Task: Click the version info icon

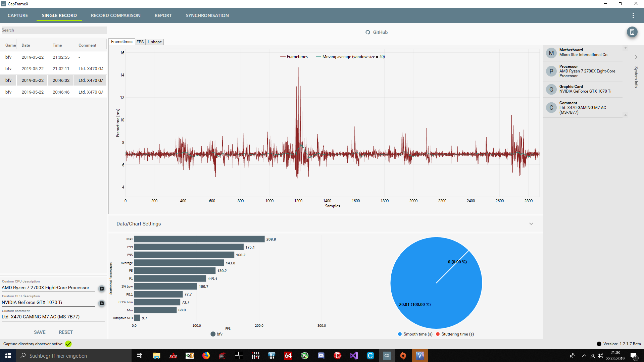Action: tap(599, 344)
